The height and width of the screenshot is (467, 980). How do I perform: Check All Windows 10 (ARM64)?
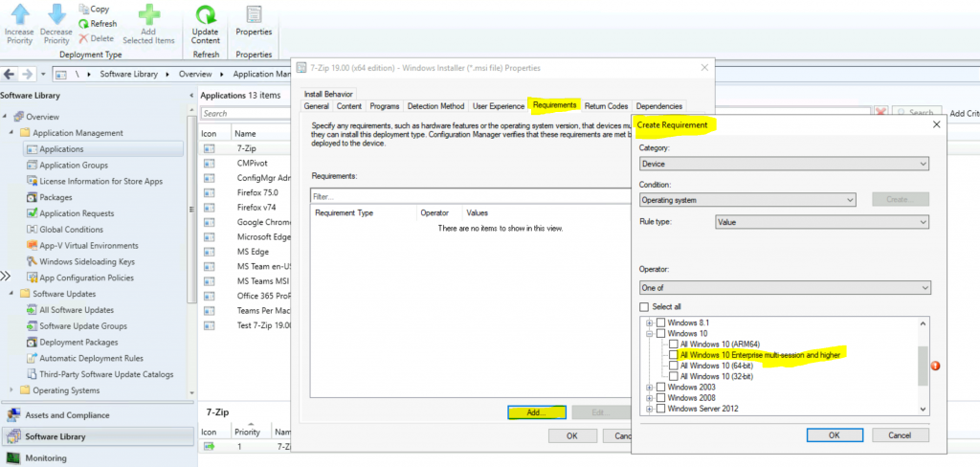(x=673, y=345)
